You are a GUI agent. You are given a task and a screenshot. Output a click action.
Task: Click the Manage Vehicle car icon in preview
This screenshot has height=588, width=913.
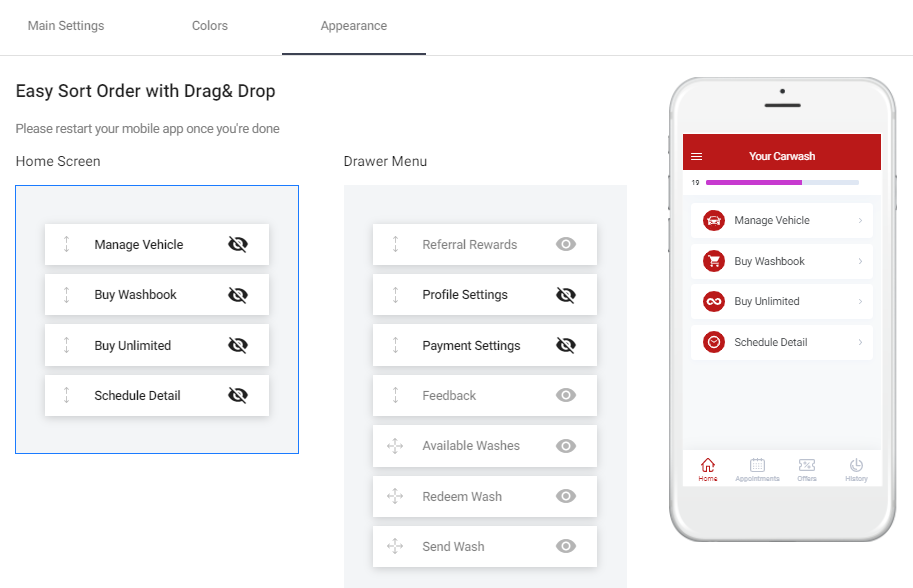coord(711,220)
